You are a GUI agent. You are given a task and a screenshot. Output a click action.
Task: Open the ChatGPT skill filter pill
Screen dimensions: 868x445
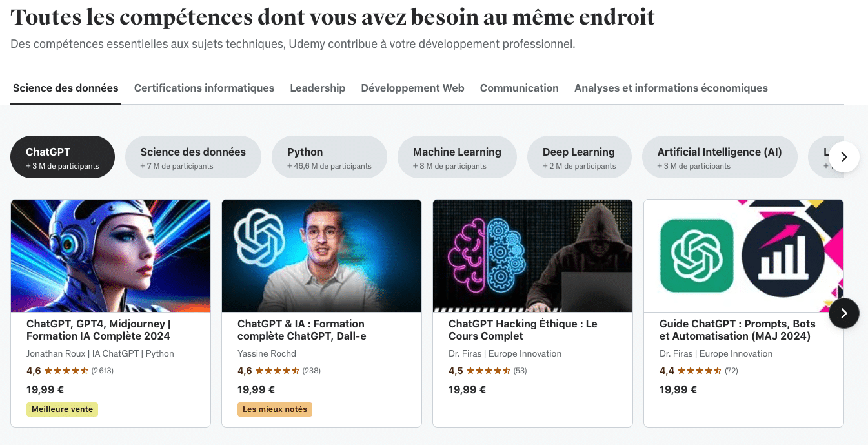(x=62, y=156)
